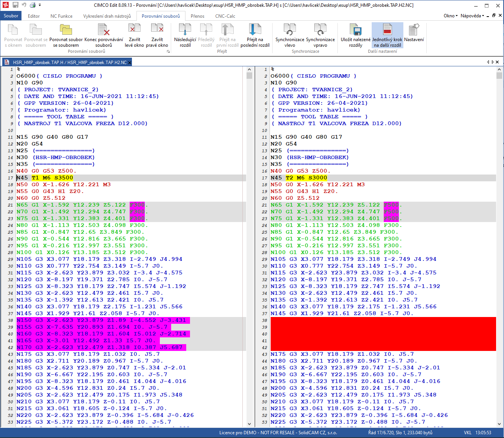Switch to the Editor ribbon tab
The height and width of the screenshot is (438, 504).
click(x=34, y=16)
